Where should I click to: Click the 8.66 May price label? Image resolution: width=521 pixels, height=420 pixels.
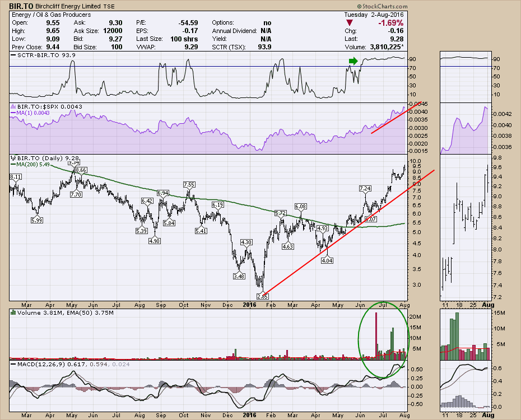[x=81, y=170]
